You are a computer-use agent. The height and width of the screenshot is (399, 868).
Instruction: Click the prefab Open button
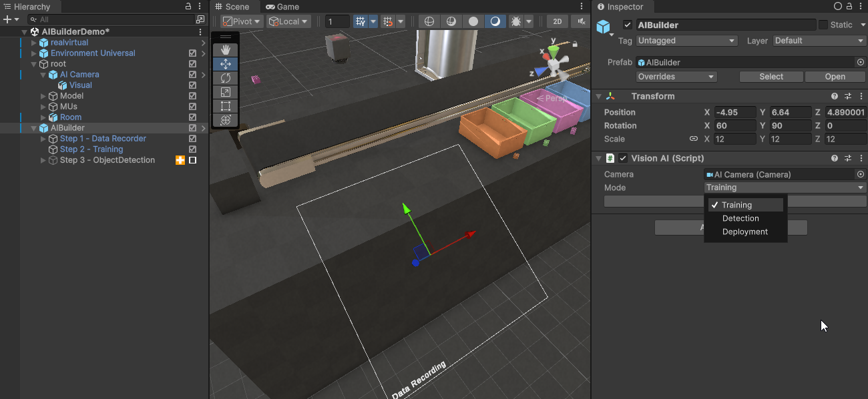click(835, 77)
